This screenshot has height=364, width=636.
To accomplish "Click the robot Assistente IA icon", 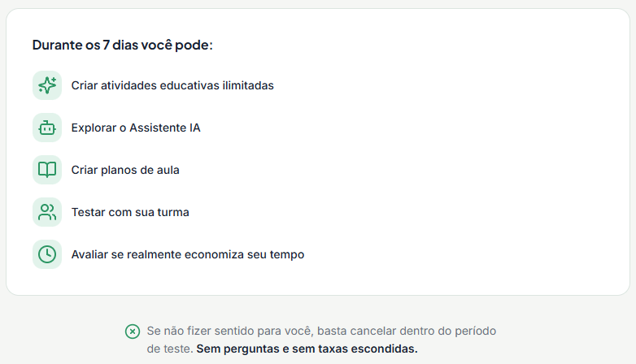I will click(47, 128).
